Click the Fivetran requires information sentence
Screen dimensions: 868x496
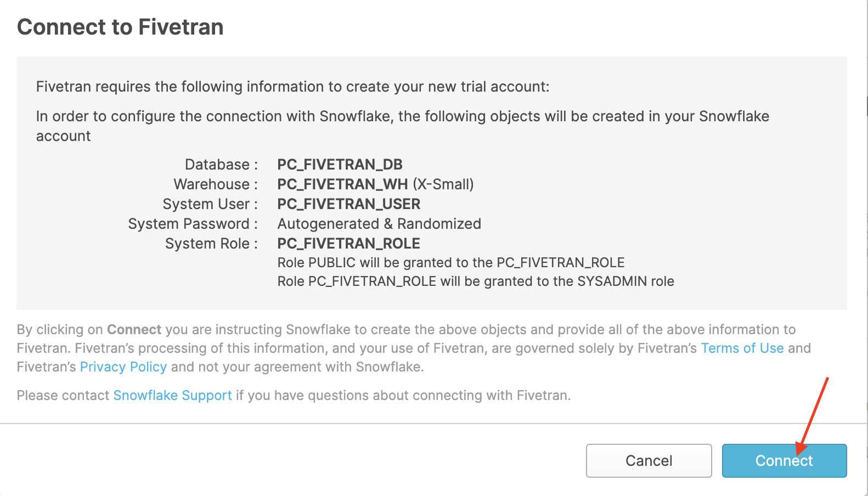[x=292, y=86]
